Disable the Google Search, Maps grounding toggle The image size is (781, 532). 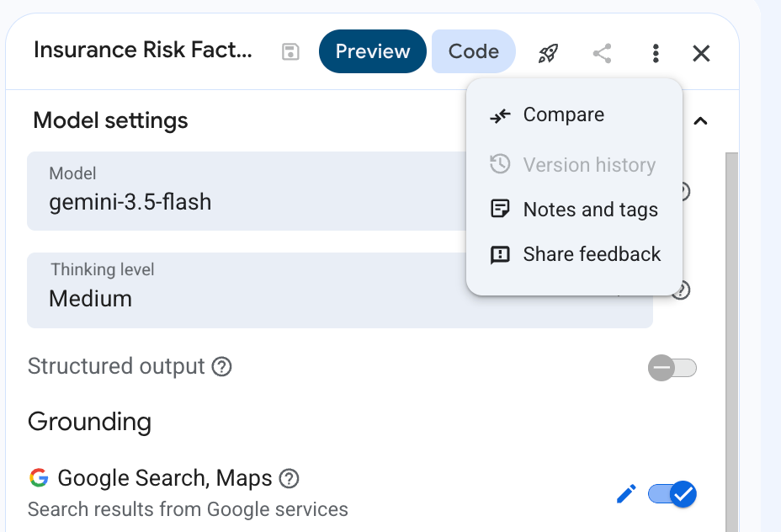(672, 494)
